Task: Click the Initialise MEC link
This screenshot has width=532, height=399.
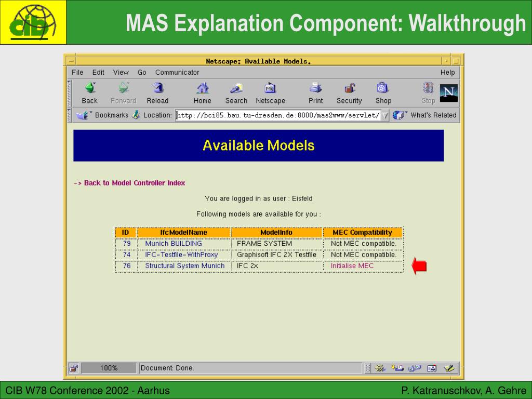Action: coord(352,265)
